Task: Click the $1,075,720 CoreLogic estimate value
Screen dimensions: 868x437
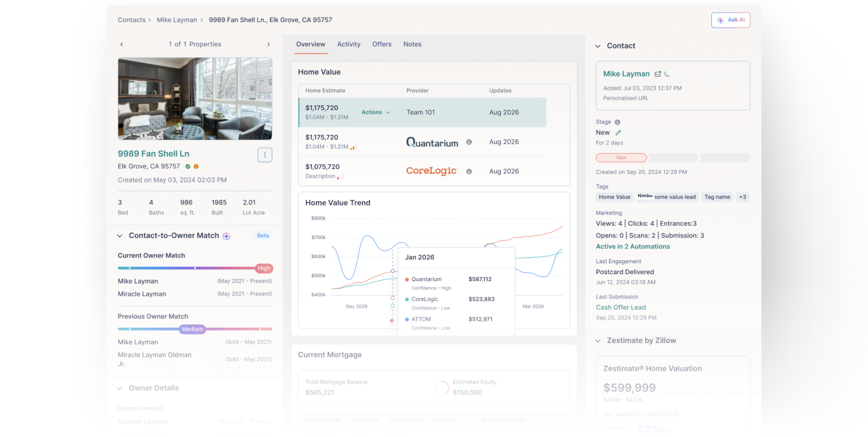Action: tap(322, 167)
